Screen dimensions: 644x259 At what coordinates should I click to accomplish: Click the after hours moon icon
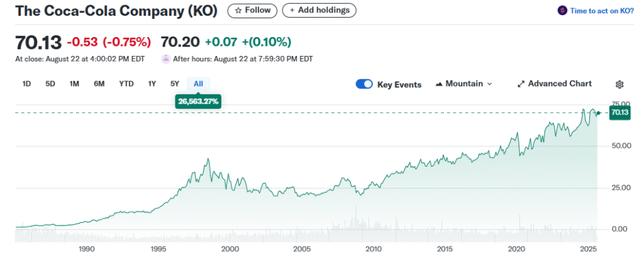[x=166, y=59]
